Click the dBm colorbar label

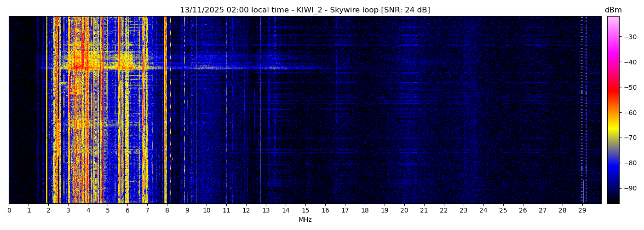(613, 10)
